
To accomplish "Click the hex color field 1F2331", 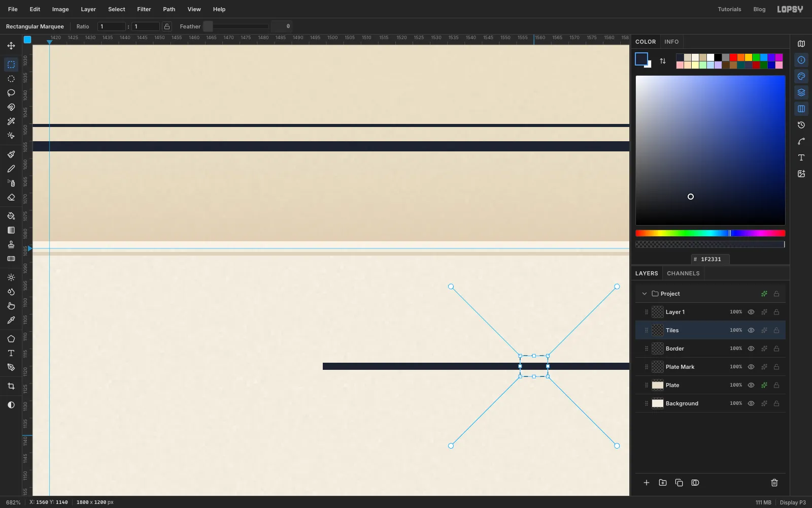I will pos(710,259).
